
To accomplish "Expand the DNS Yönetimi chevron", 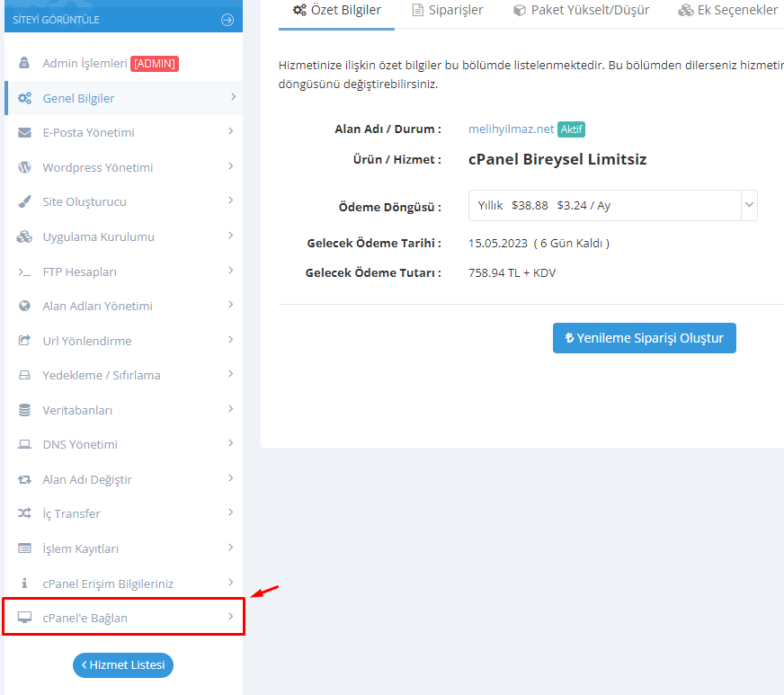I will [x=231, y=443].
